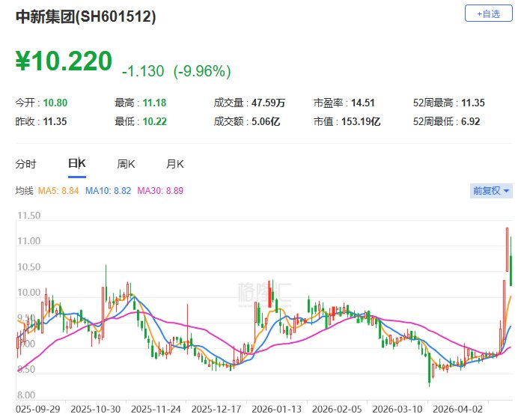Click the 2026-03-10 date axis label
This screenshot has width=521, height=420.
tap(397, 409)
